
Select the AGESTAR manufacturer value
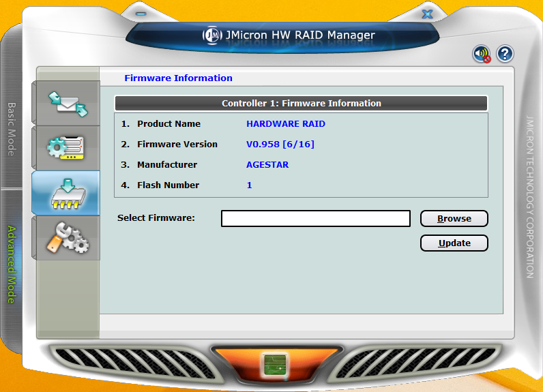click(x=267, y=165)
